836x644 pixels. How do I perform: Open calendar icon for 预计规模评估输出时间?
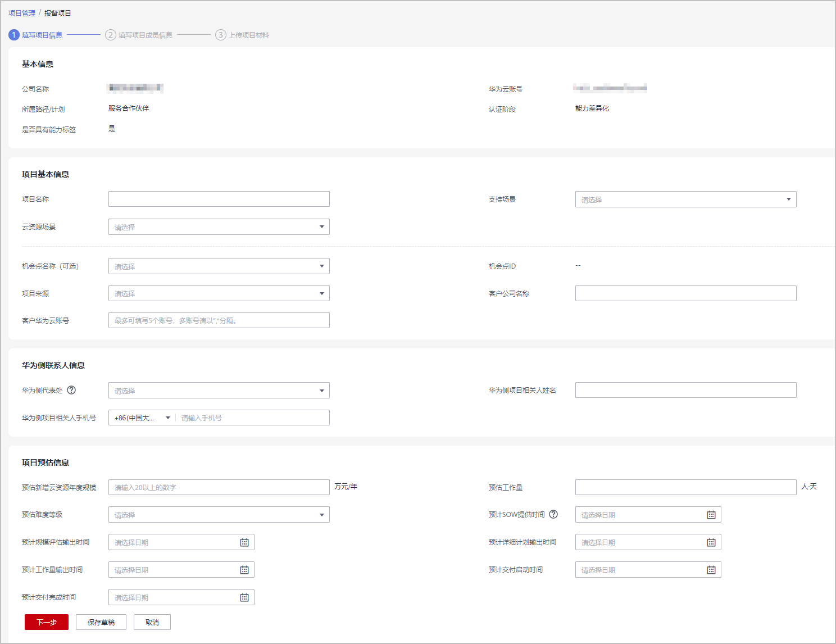pyautogui.click(x=244, y=542)
